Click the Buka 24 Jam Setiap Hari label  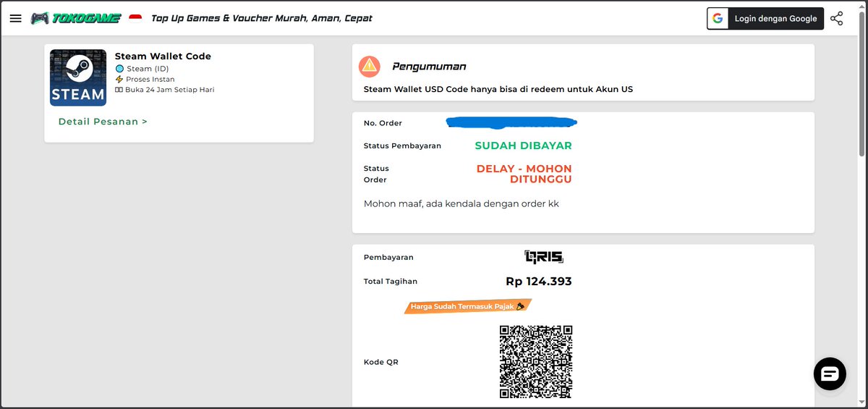coord(170,90)
